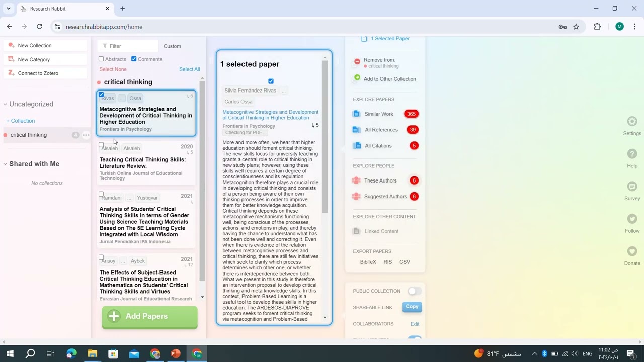
Task: Open the Metacognitive Strategies paper title link
Action: click(x=270, y=115)
